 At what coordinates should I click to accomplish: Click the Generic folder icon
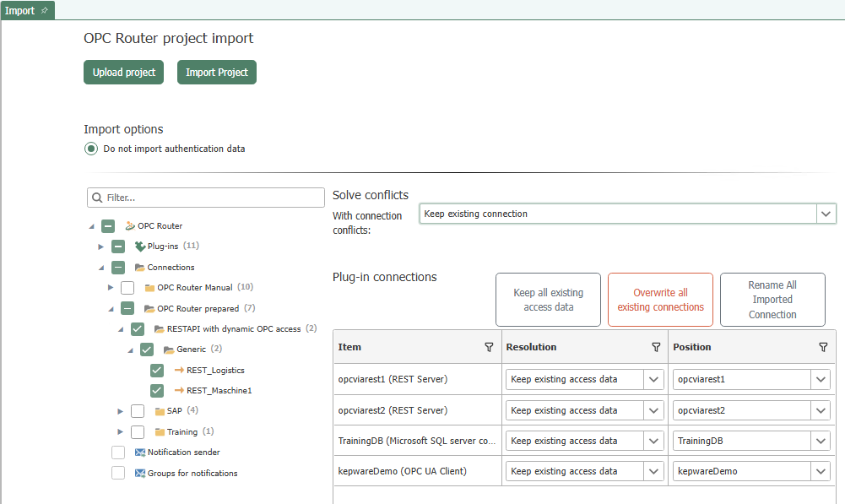pyautogui.click(x=169, y=350)
